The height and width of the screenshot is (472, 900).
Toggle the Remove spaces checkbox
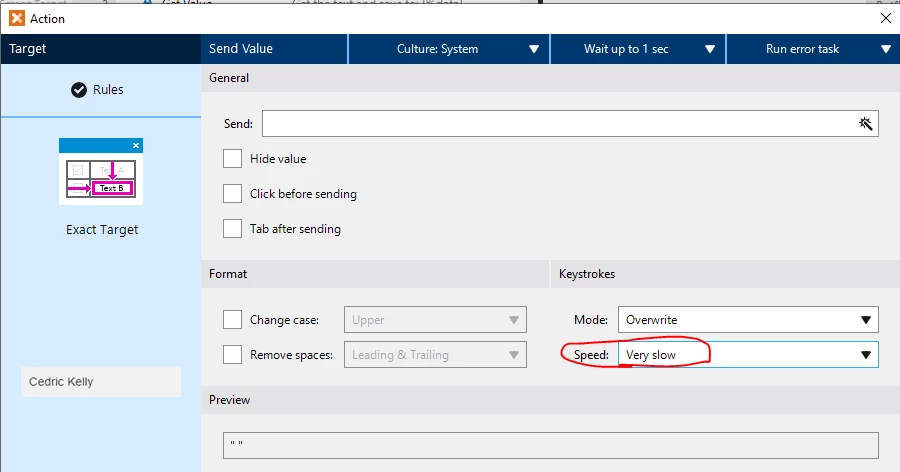[232, 355]
